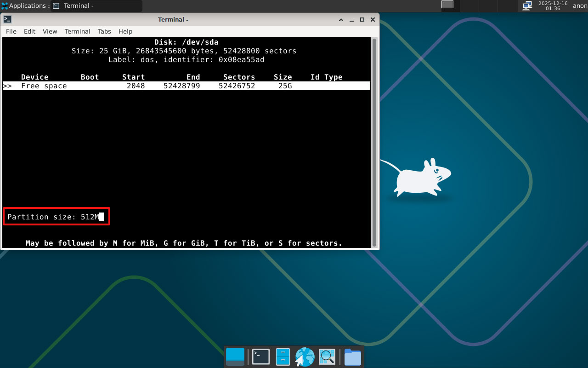Click the Show Desktop icon in dock

coord(235,357)
